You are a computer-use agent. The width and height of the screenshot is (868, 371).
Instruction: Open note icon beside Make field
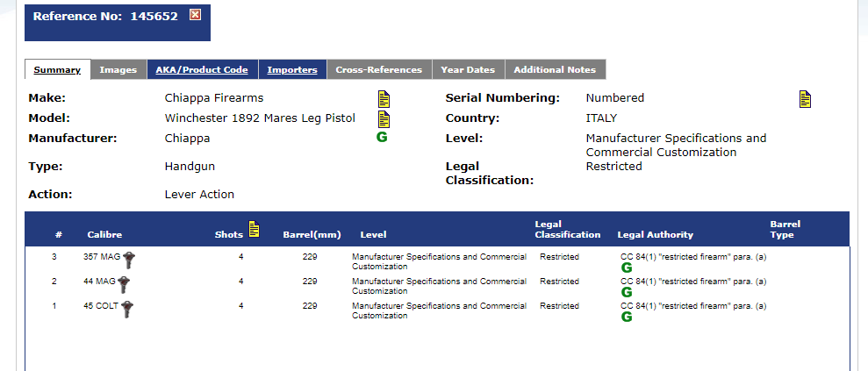tap(384, 98)
